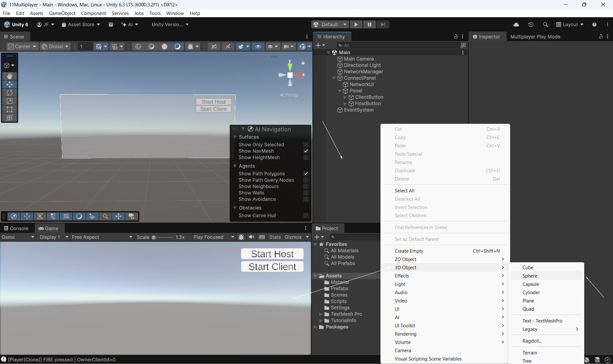Select the Scale tool
This screenshot has width=613, height=364.
[10, 101]
